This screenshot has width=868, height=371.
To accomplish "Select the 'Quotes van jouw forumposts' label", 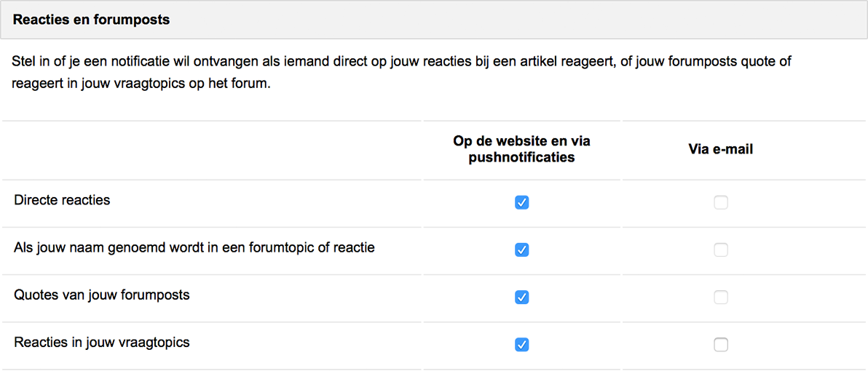I will click(x=101, y=295).
